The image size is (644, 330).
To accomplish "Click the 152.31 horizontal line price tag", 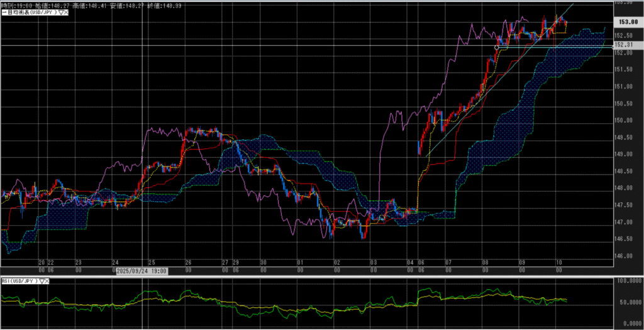I will tap(623, 45).
